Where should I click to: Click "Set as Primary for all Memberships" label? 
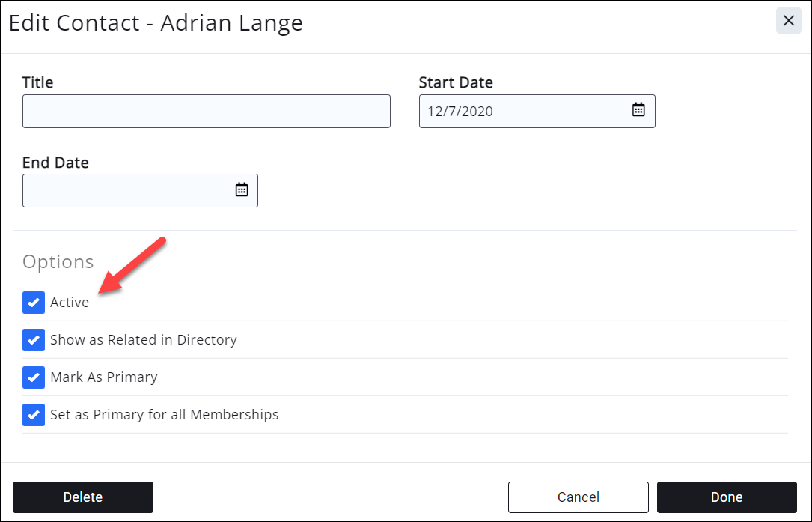[x=165, y=415]
